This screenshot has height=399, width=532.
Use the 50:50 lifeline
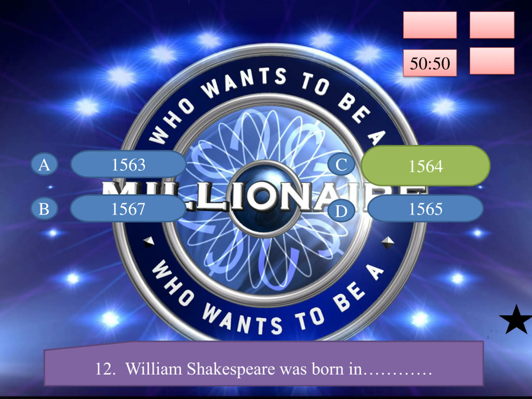pos(430,63)
